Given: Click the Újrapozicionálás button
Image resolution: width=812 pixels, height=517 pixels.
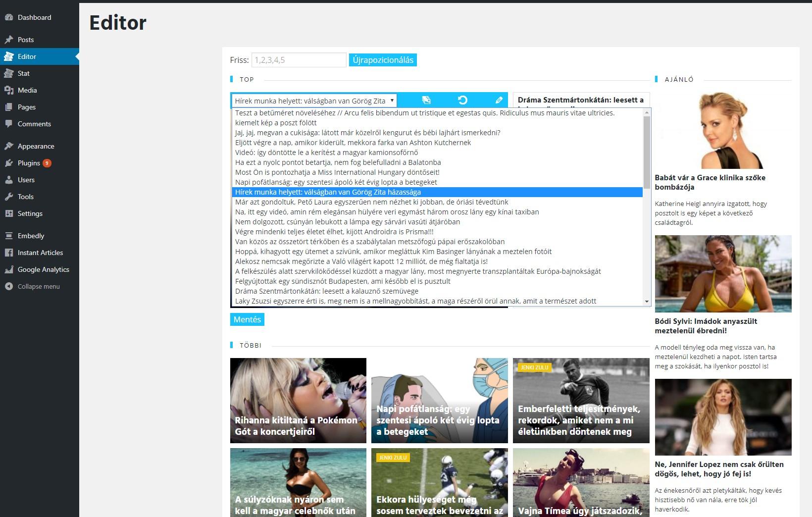Looking at the screenshot, I should 383,60.
